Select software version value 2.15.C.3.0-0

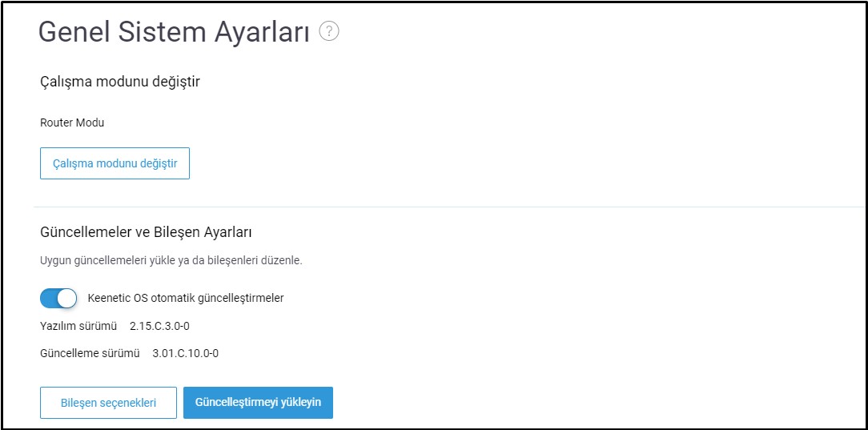point(160,326)
